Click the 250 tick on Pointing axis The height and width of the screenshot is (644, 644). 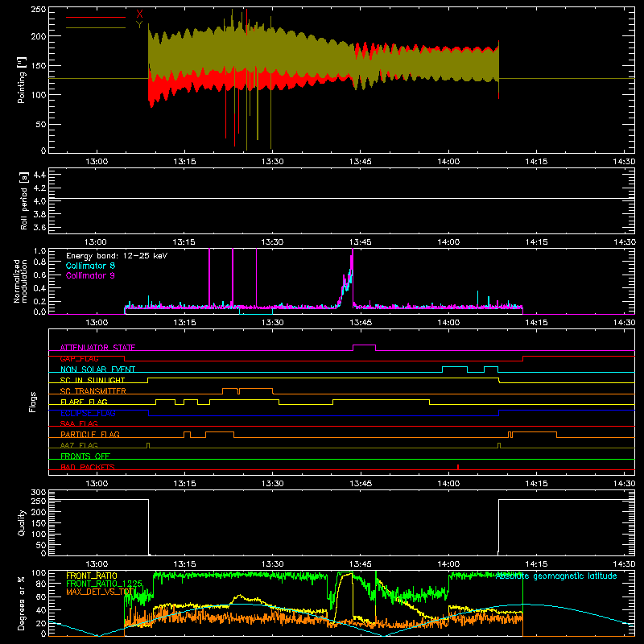pyautogui.click(x=39, y=10)
